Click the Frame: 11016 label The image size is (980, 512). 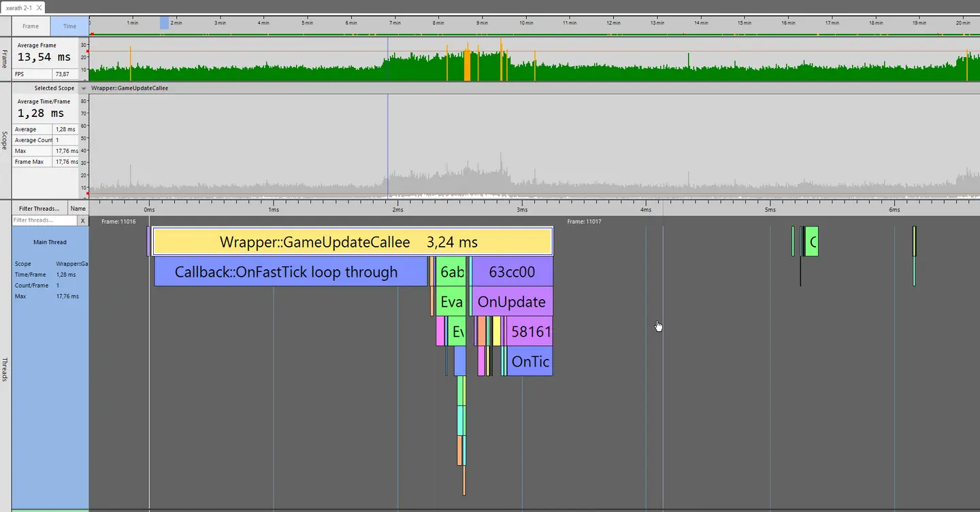[x=118, y=222]
